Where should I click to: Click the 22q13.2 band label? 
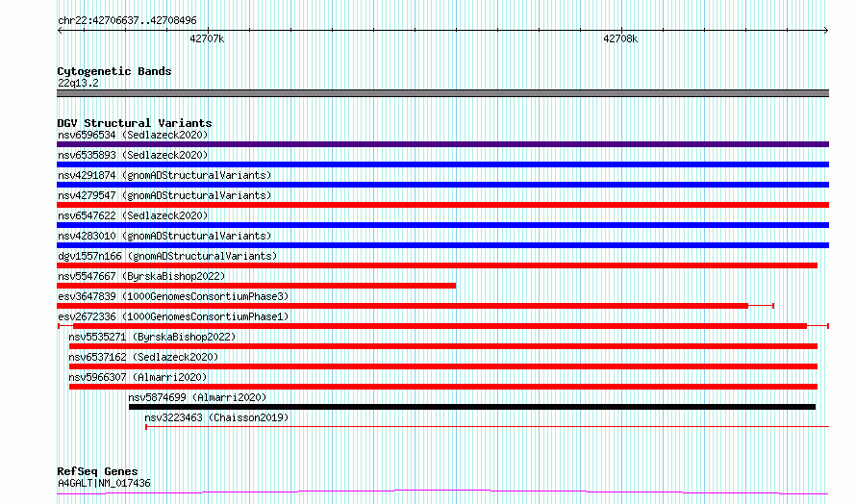coord(78,83)
